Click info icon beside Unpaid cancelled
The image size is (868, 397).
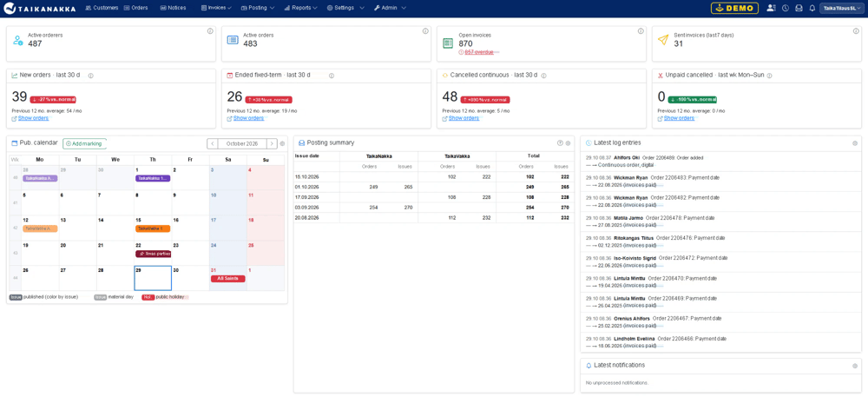[x=769, y=76]
